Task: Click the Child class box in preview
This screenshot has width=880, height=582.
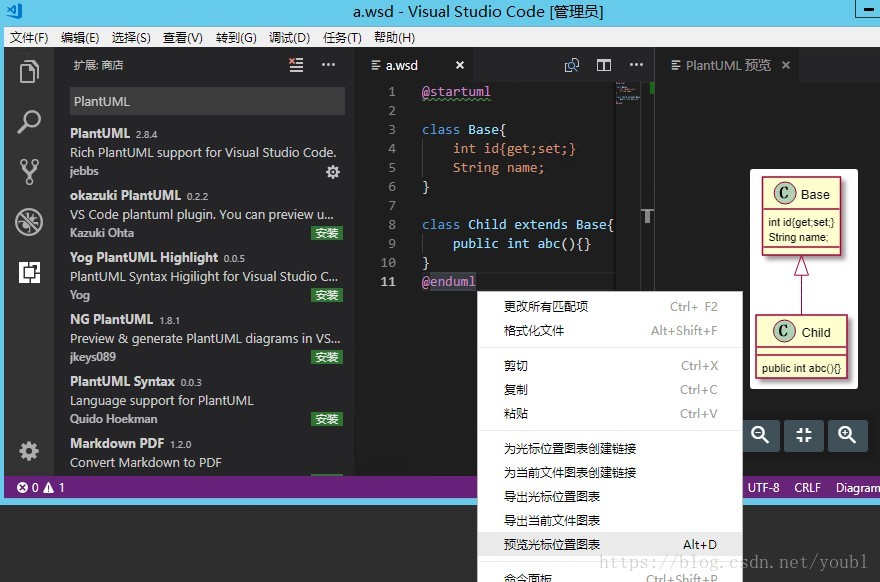Action: 801,346
